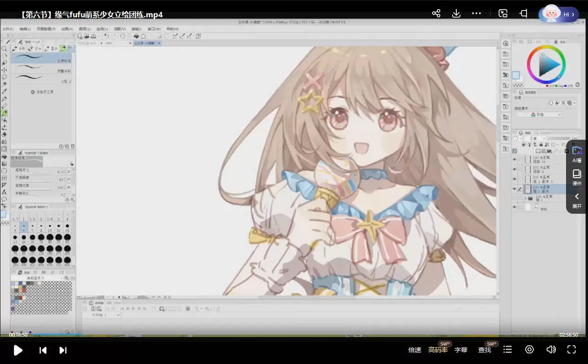Click 添加子工具 add sub tool
This screenshot has width=588, height=364.
(x=42, y=92)
